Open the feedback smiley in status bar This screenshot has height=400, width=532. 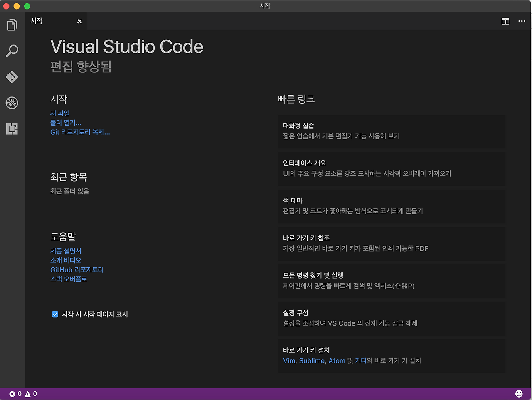(519, 393)
